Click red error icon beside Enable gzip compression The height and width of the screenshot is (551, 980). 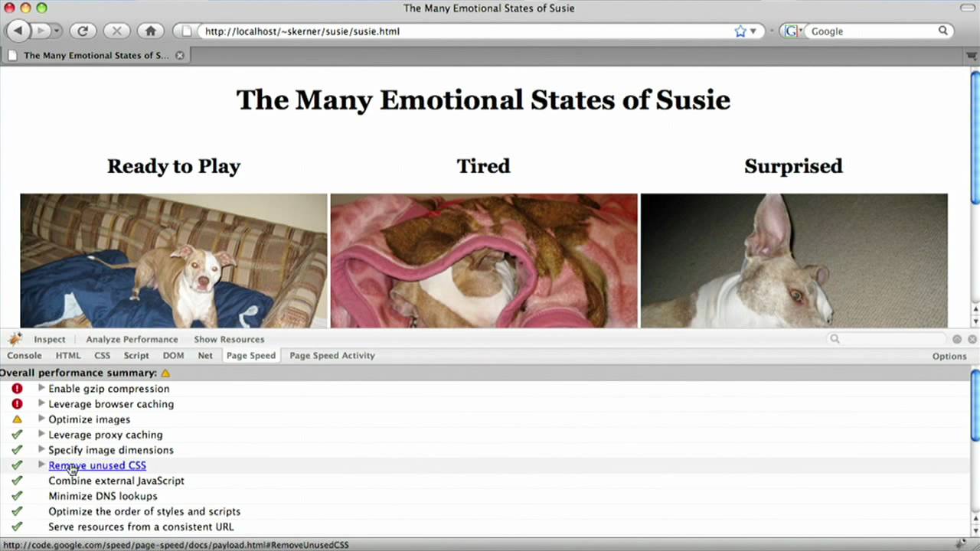coord(17,389)
